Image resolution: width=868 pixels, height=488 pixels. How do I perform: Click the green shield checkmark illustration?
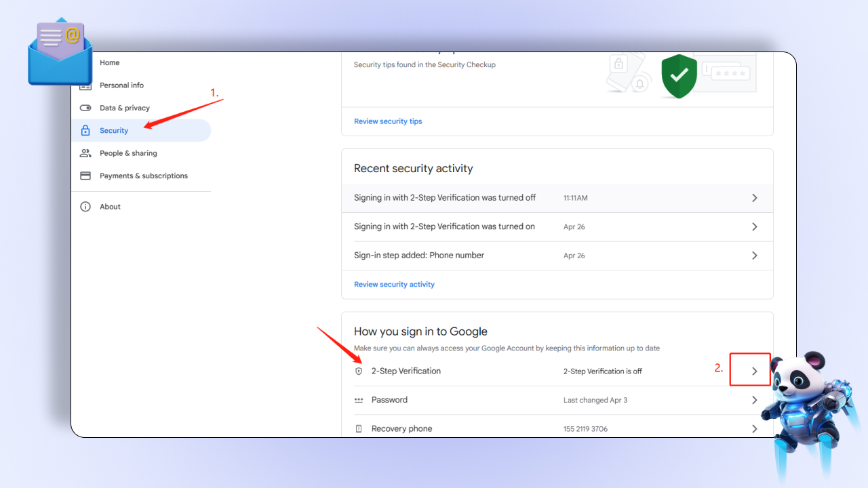coord(679,76)
